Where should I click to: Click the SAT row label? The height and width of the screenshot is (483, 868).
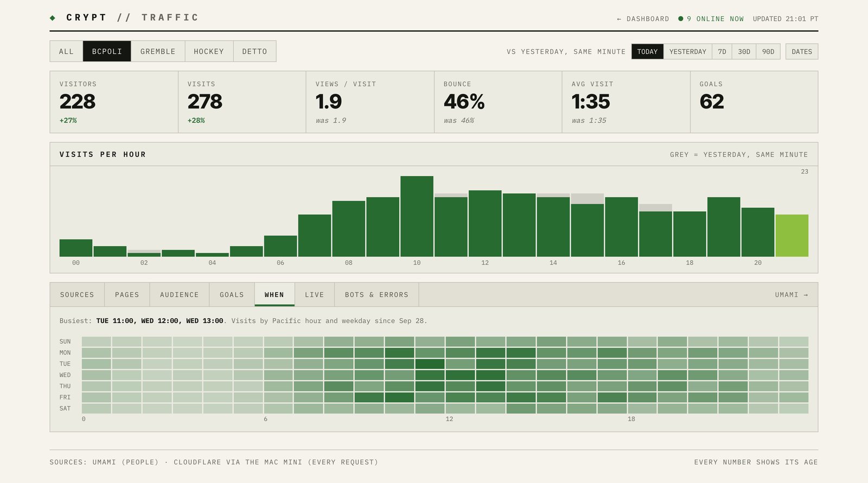65,409
